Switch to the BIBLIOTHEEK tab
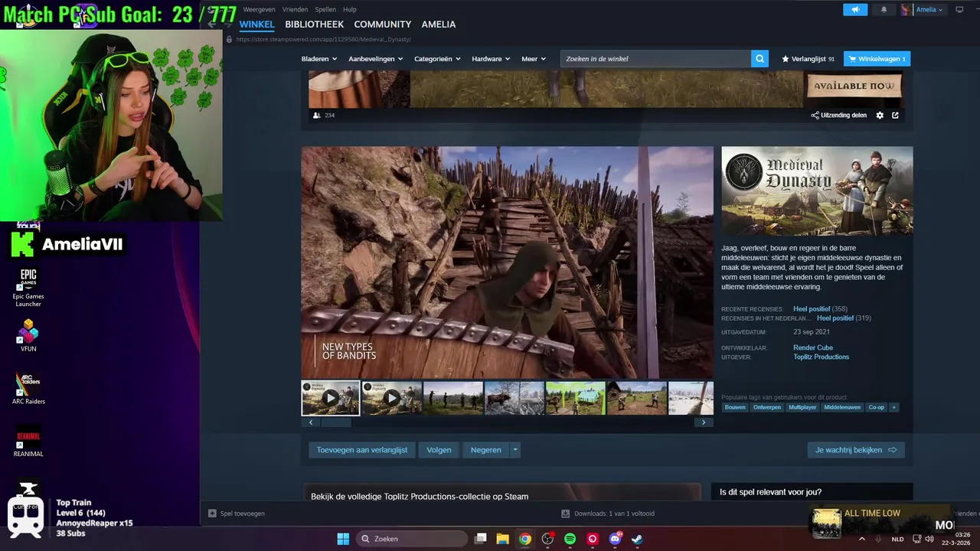This screenshot has height=551, width=980. (315, 24)
